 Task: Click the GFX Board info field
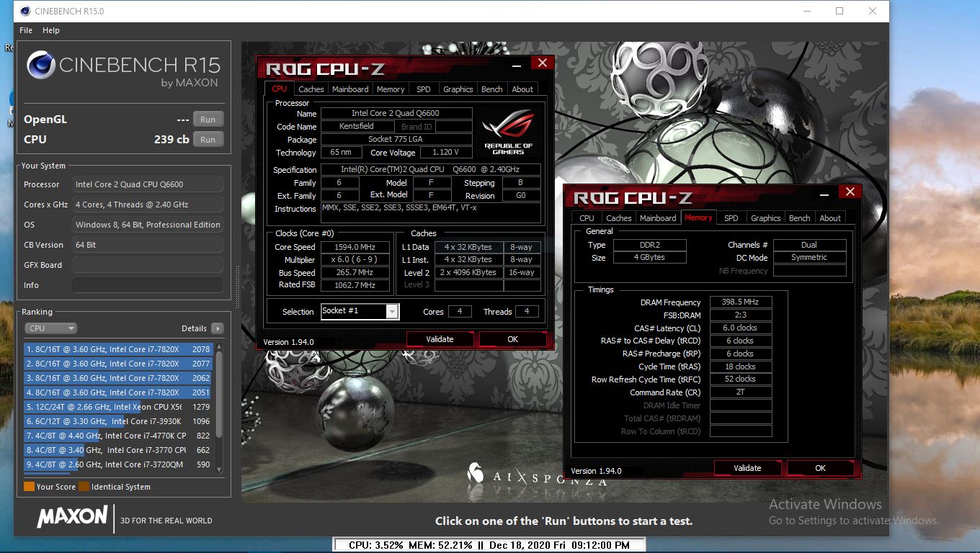click(147, 265)
